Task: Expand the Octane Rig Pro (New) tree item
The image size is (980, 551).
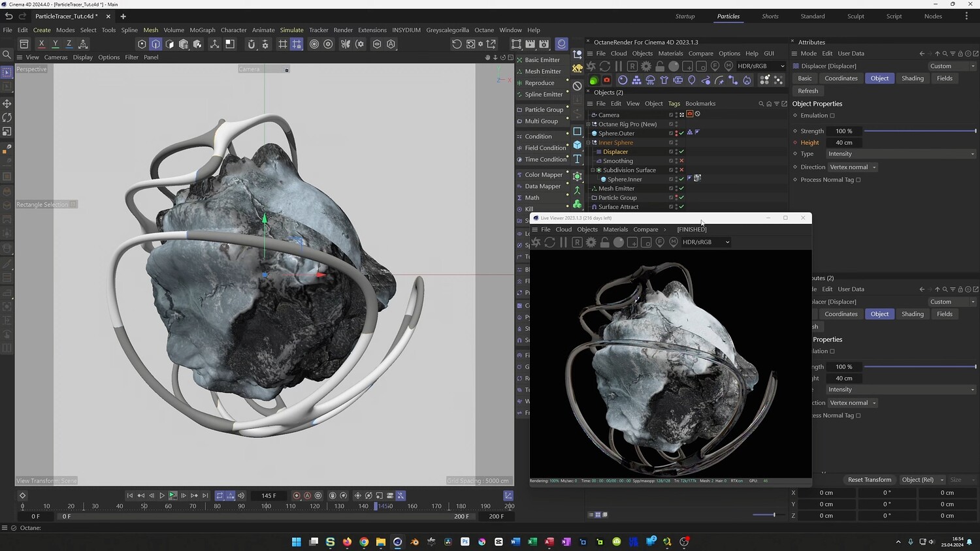Action: (589, 124)
